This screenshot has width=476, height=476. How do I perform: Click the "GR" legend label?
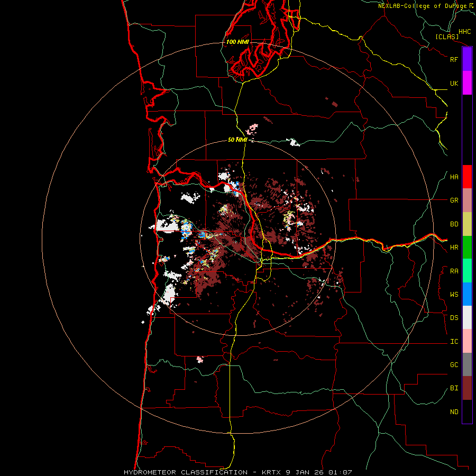tap(454, 200)
